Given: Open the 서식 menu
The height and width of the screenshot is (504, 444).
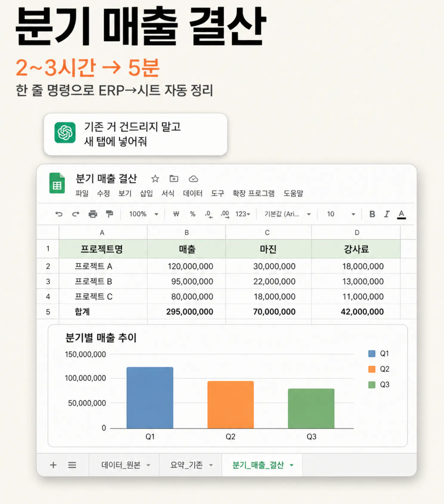Looking at the screenshot, I should [168, 193].
